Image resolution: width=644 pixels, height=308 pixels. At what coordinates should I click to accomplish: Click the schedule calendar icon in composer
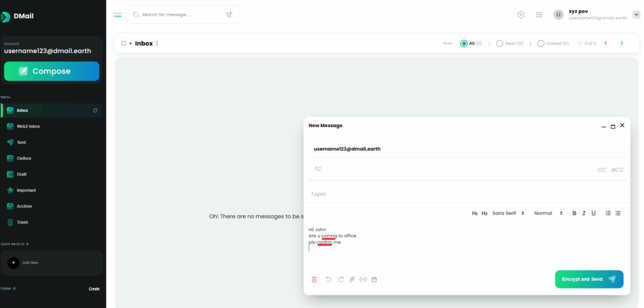(x=374, y=279)
